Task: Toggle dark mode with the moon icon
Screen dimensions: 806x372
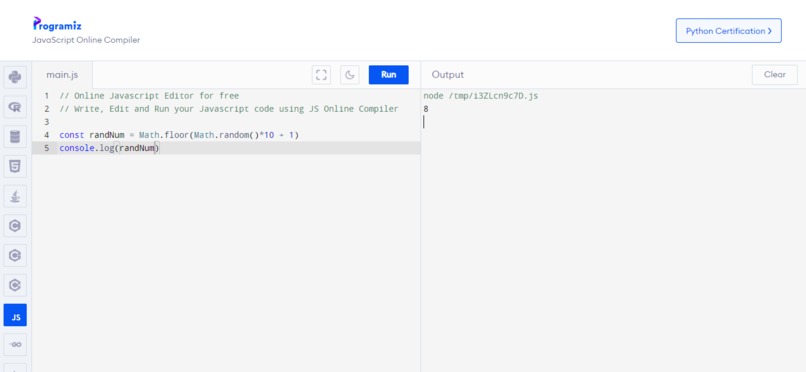Action: tap(350, 75)
